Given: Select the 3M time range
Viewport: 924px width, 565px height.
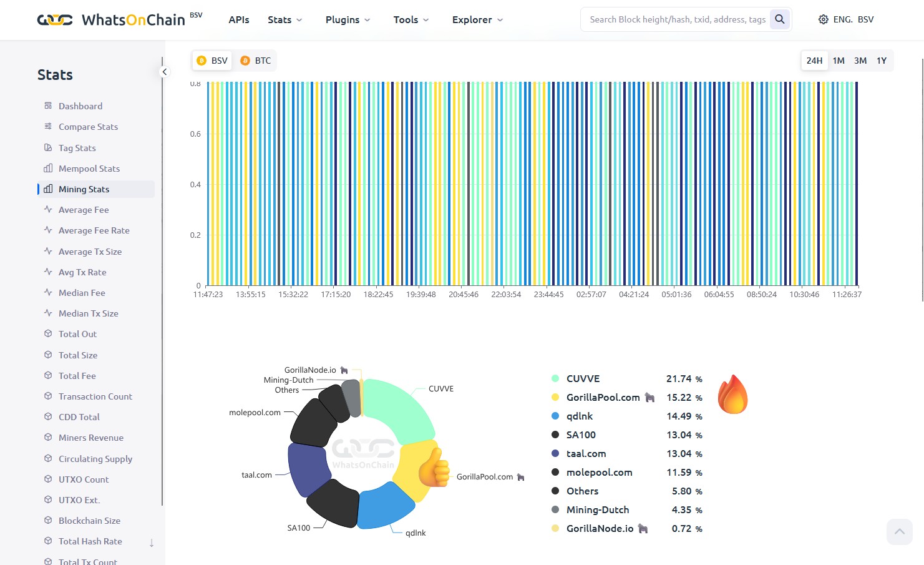Looking at the screenshot, I should 860,61.
